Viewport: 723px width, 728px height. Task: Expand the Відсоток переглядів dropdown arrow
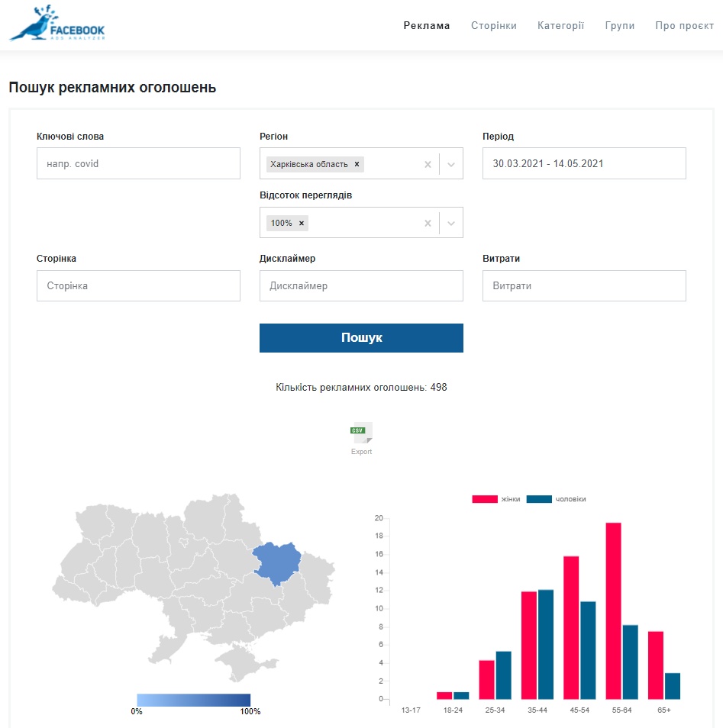click(x=451, y=224)
